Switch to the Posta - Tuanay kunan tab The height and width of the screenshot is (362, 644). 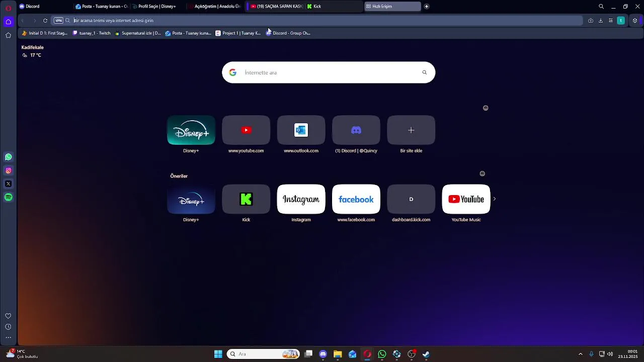coord(101,7)
